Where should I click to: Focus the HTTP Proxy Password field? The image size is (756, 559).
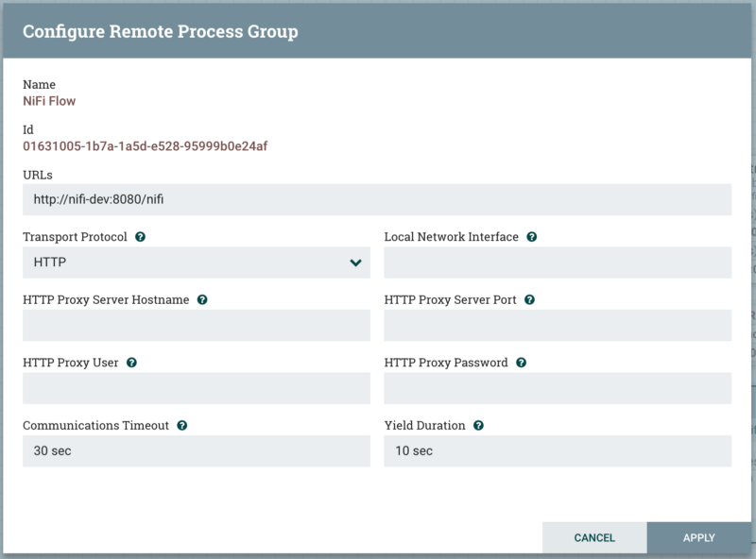pyautogui.click(x=558, y=388)
